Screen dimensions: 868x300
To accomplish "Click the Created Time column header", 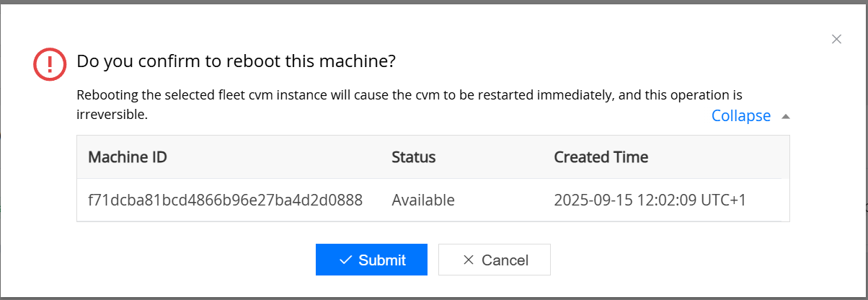I will [601, 156].
